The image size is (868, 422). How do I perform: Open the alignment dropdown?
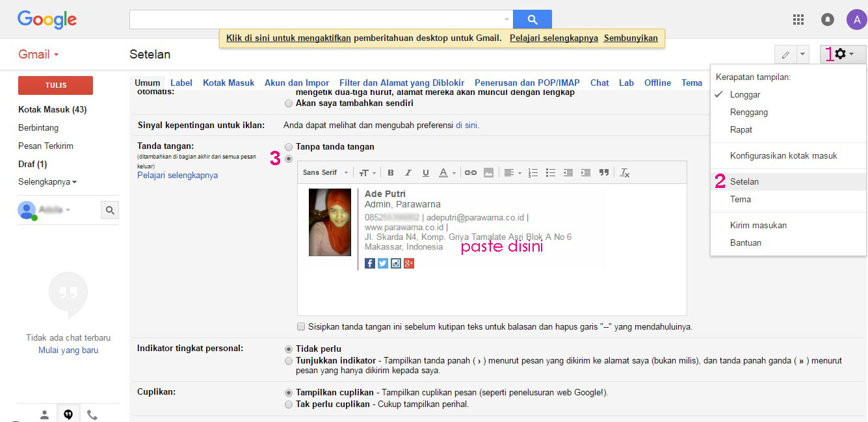point(512,172)
